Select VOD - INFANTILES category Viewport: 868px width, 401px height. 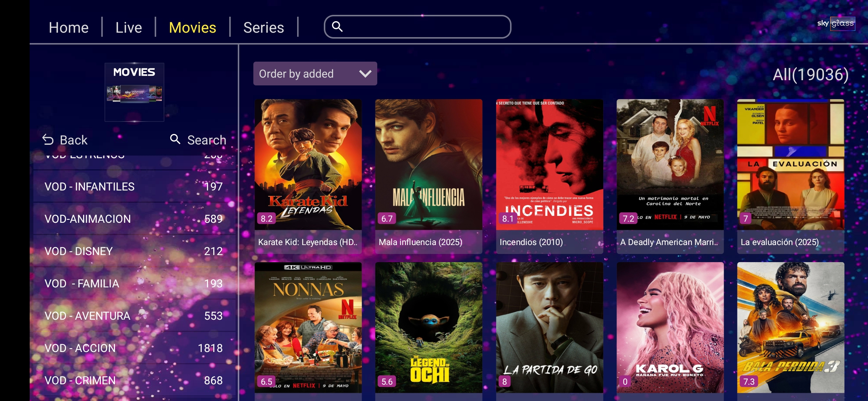(x=134, y=186)
